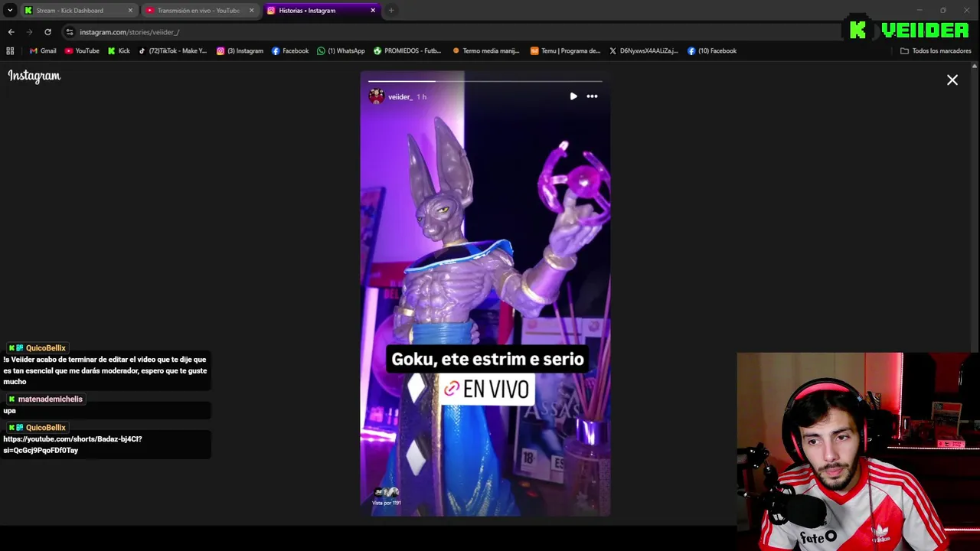Open Termo media manij... bookmark
This screenshot has width=980, height=551.
(x=486, y=51)
